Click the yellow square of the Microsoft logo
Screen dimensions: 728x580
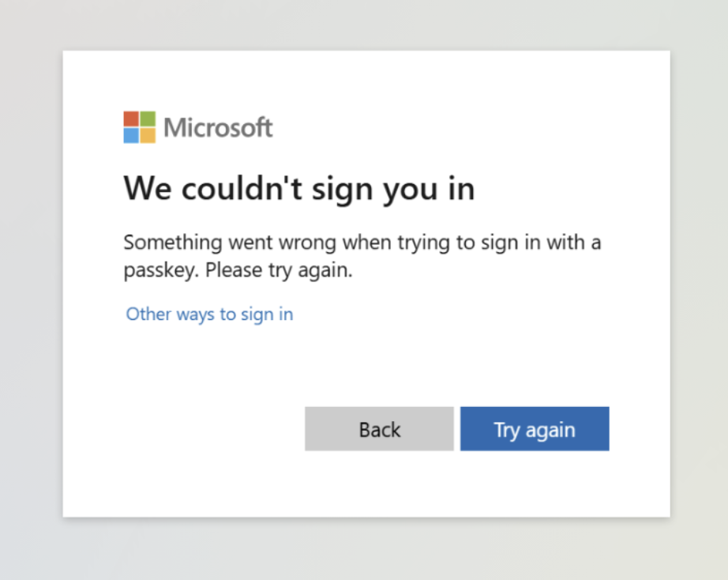tap(148, 135)
